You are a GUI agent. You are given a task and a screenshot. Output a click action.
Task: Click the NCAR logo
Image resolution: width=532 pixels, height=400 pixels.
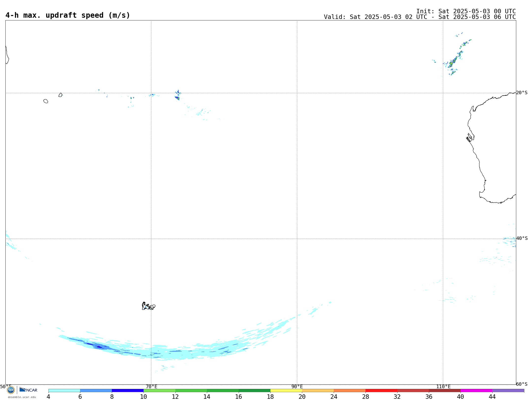[x=28, y=390]
